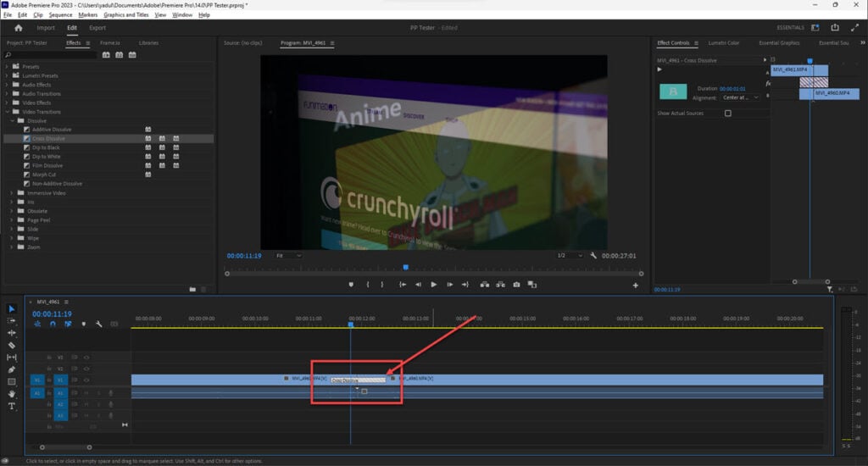Open the Markers menu
Image resolution: width=868 pixels, height=466 pixels.
(88, 15)
